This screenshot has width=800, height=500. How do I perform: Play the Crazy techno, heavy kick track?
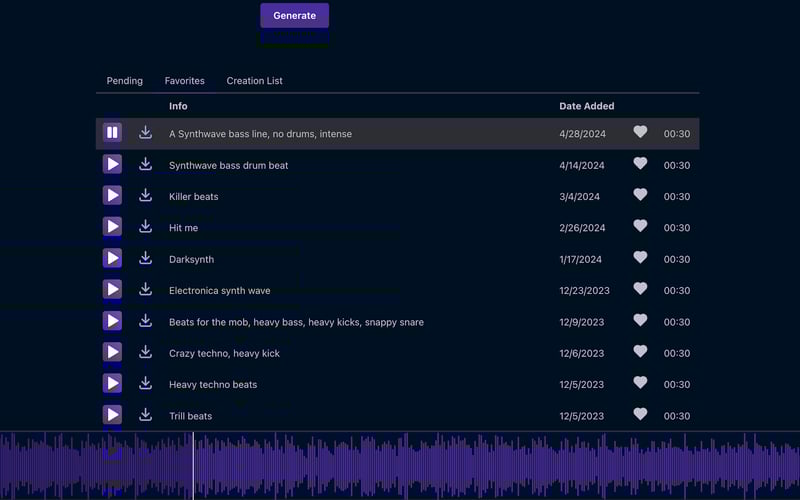[x=112, y=352]
